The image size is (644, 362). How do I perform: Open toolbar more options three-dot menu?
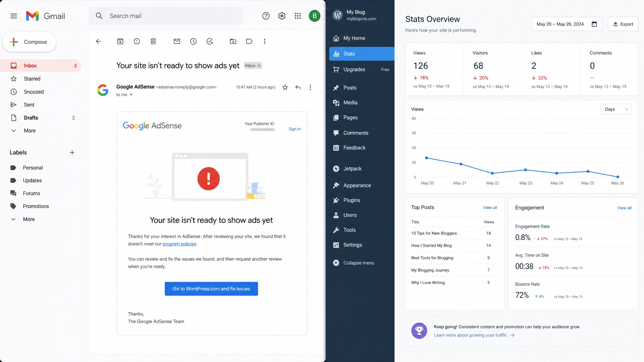coord(264,41)
